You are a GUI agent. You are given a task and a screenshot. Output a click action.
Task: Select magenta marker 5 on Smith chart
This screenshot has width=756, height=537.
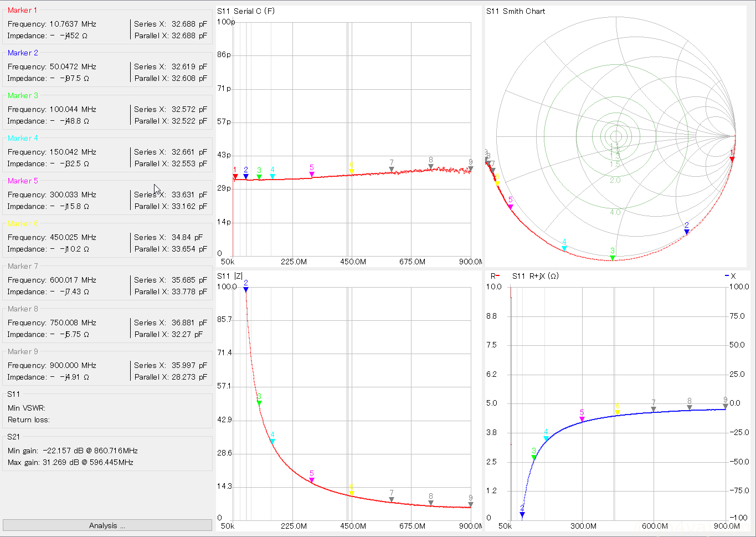(x=511, y=207)
